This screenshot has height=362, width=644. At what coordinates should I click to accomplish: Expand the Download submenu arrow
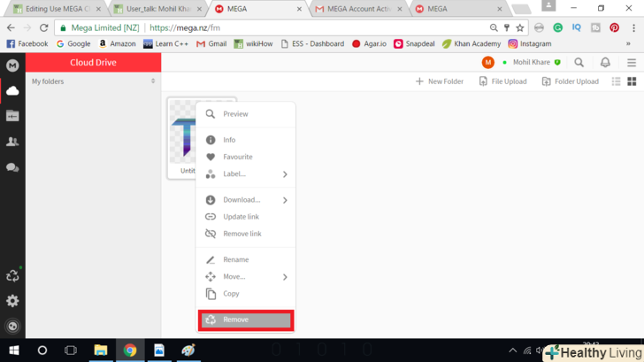tap(285, 200)
